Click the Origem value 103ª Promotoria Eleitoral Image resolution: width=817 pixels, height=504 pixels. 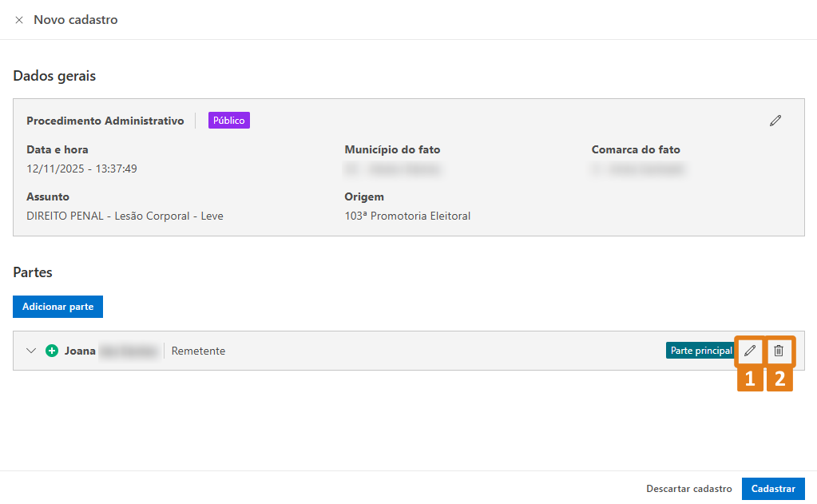(407, 216)
